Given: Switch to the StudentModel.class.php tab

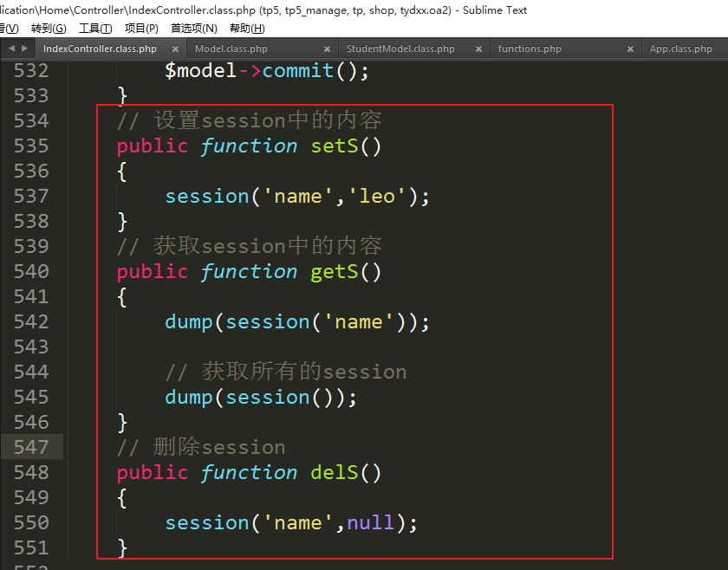Looking at the screenshot, I should 400,49.
